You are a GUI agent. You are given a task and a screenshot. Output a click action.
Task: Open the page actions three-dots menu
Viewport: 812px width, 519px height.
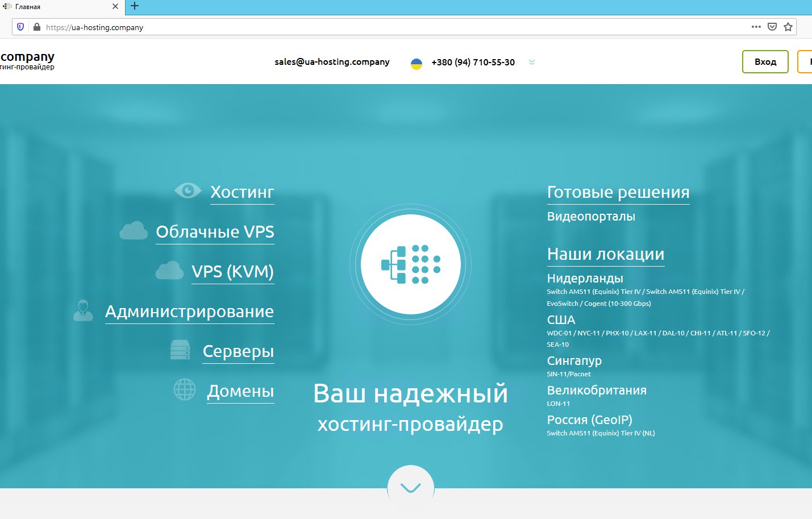[756, 27]
